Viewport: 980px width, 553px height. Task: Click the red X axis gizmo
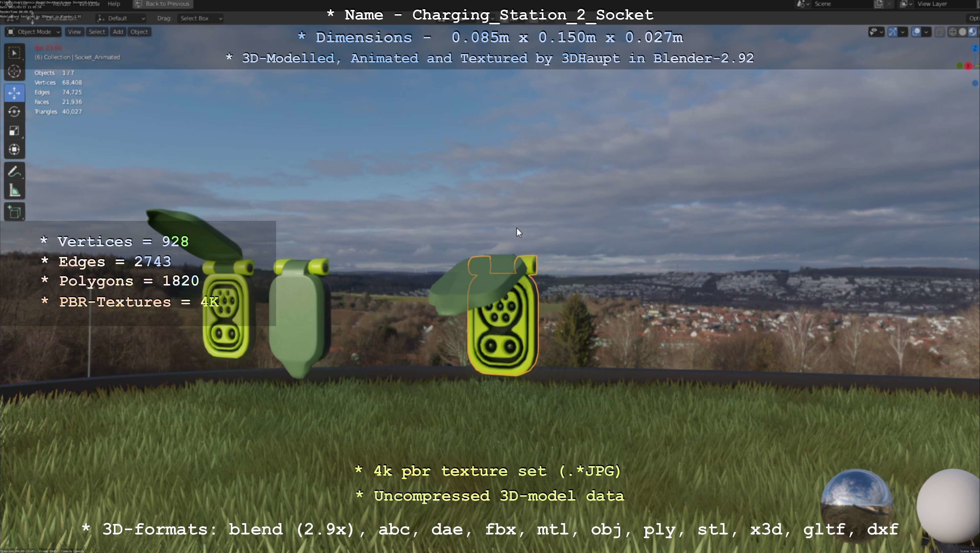pos(968,66)
